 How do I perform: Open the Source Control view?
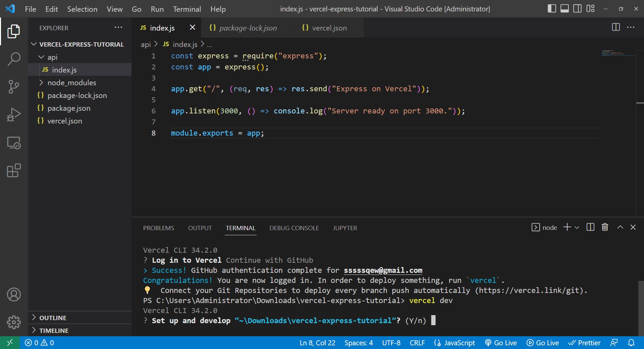pyautogui.click(x=14, y=87)
